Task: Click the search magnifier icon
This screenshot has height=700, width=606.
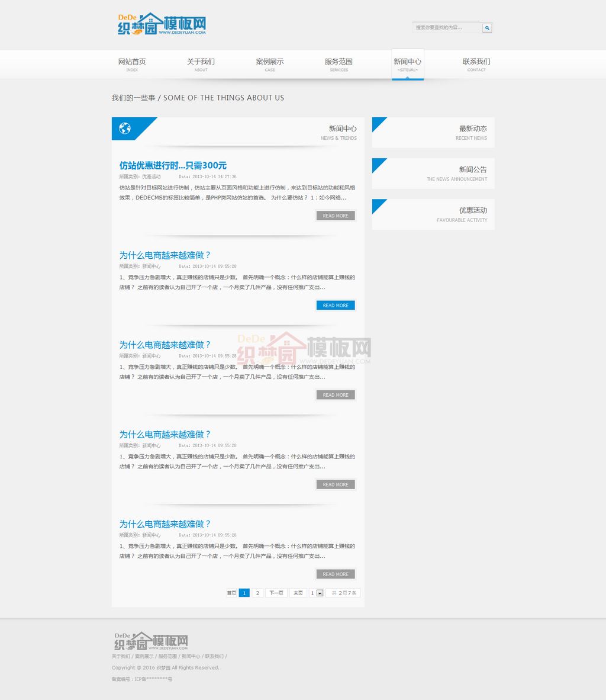Action: pyautogui.click(x=486, y=28)
